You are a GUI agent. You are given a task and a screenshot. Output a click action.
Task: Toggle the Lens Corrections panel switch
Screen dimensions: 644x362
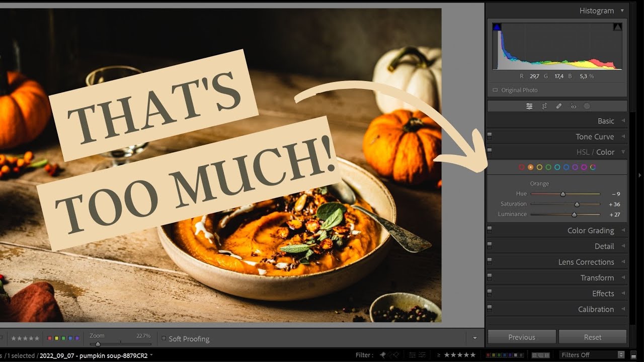[490, 260]
